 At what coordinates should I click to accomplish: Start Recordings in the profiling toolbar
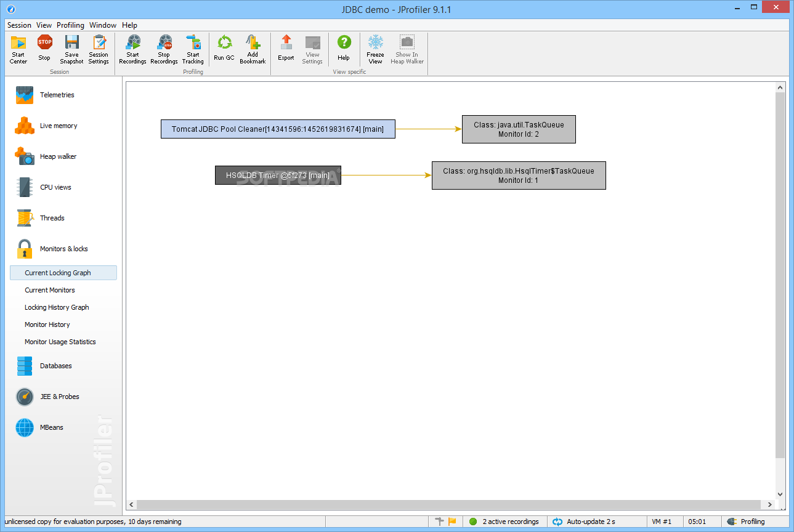pos(132,49)
